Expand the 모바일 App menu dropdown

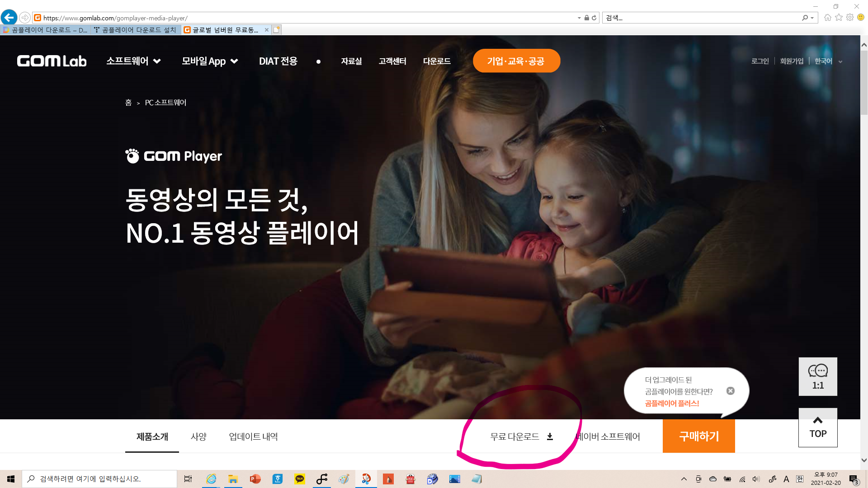click(209, 61)
